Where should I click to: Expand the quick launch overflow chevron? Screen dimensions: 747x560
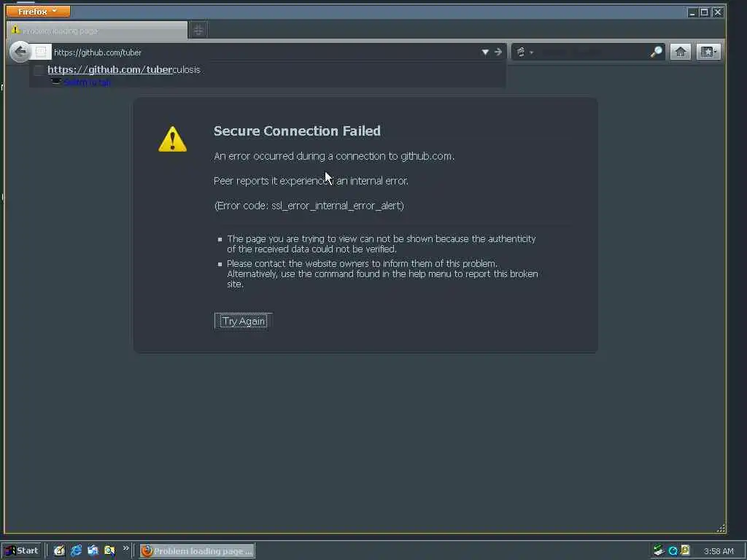point(125,548)
